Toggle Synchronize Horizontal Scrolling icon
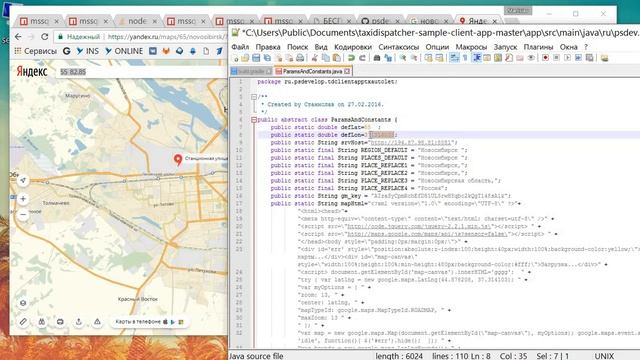Image resolution: width=640 pixels, height=360 pixels. tap(439, 58)
